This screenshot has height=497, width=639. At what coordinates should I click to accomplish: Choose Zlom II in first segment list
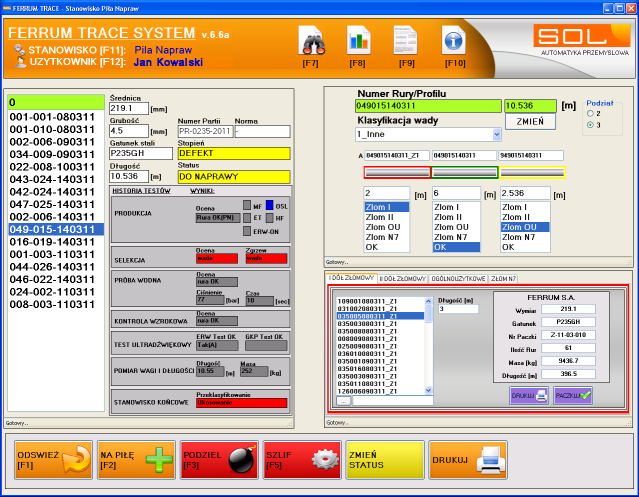[x=386, y=217]
